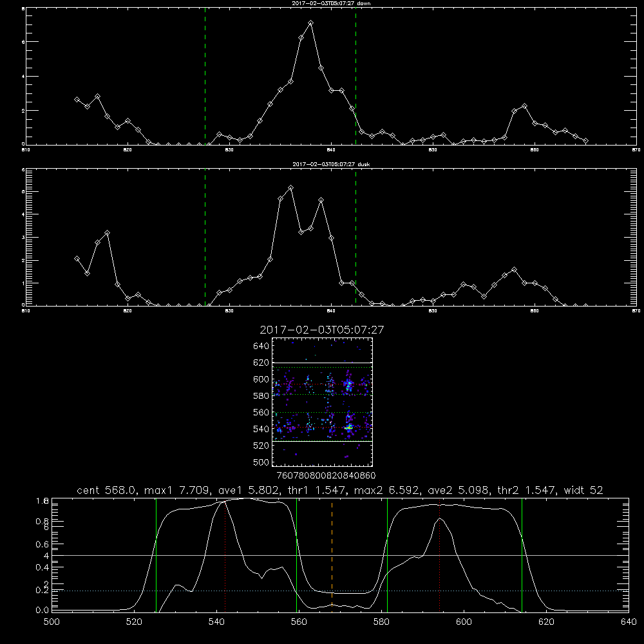Click the '500' label on bottom plot x-axis

(52, 621)
